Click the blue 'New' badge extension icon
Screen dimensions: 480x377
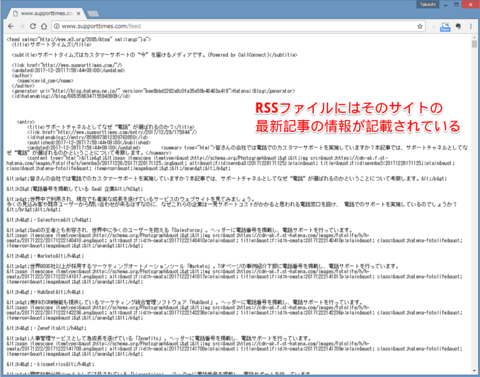445,27
